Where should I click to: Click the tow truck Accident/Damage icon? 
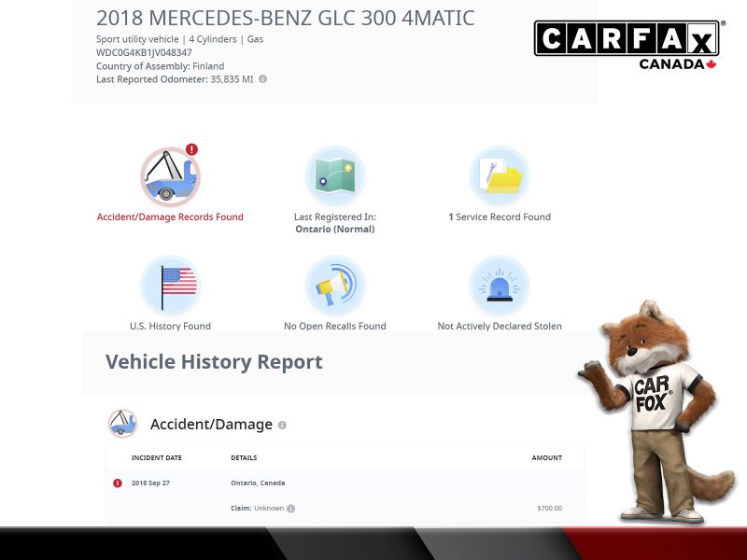coord(170,175)
